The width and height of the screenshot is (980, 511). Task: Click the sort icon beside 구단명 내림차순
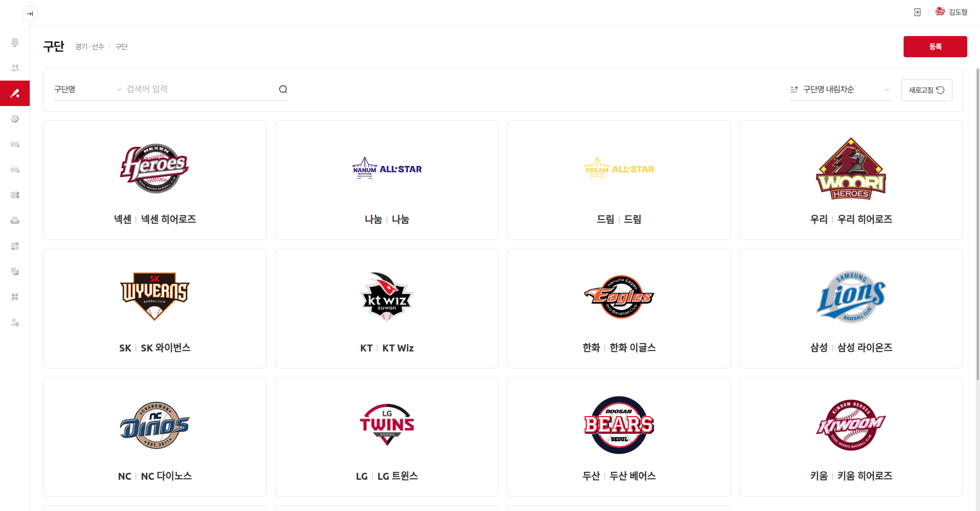[x=794, y=90]
